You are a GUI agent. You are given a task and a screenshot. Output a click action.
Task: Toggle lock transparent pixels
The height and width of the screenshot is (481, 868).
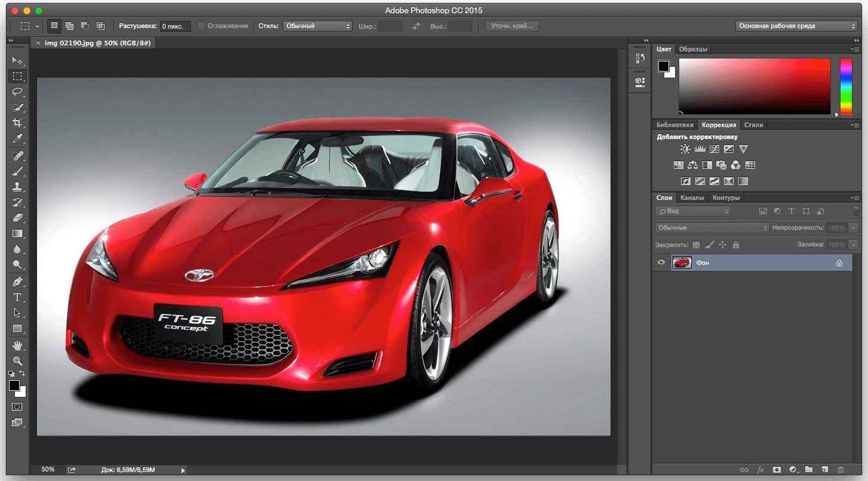click(x=695, y=245)
